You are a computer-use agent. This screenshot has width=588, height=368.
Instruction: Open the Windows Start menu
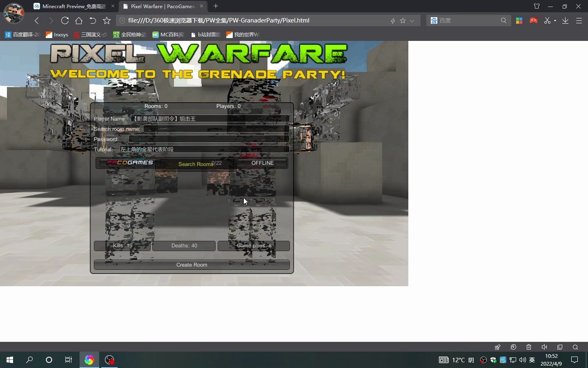[x=10, y=360]
